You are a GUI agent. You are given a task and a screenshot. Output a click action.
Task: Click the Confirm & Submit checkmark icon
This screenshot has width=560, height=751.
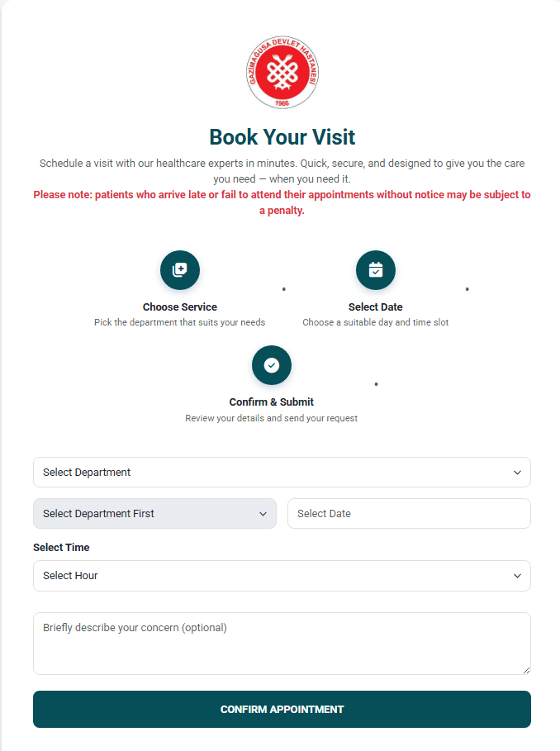[272, 365]
